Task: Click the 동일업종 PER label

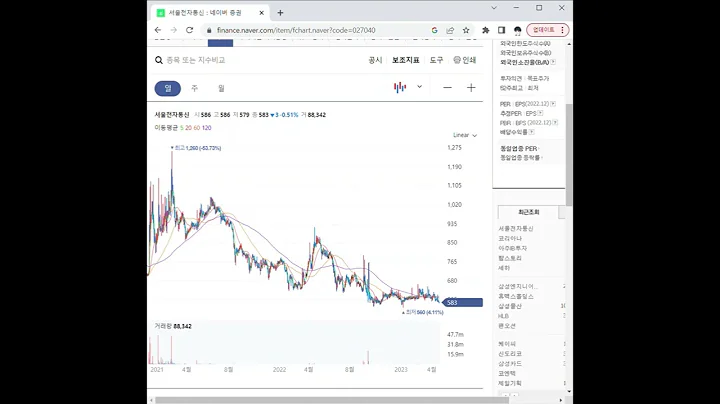Action: (x=519, y=148)
